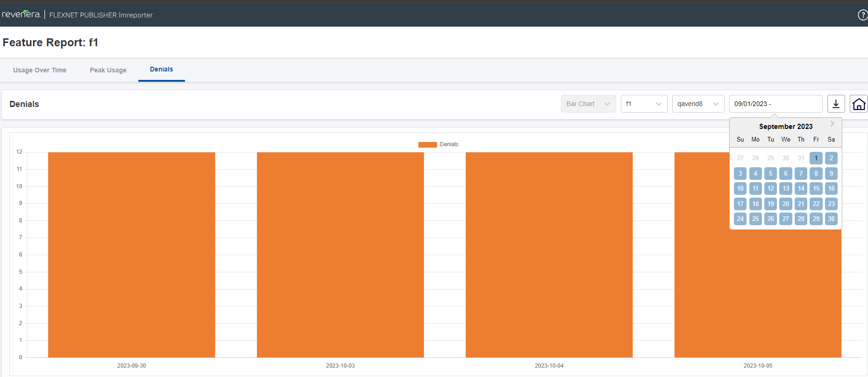Click the 2023-10-04 denials bar
Screen dimensions: 868x377
(549, 255)
